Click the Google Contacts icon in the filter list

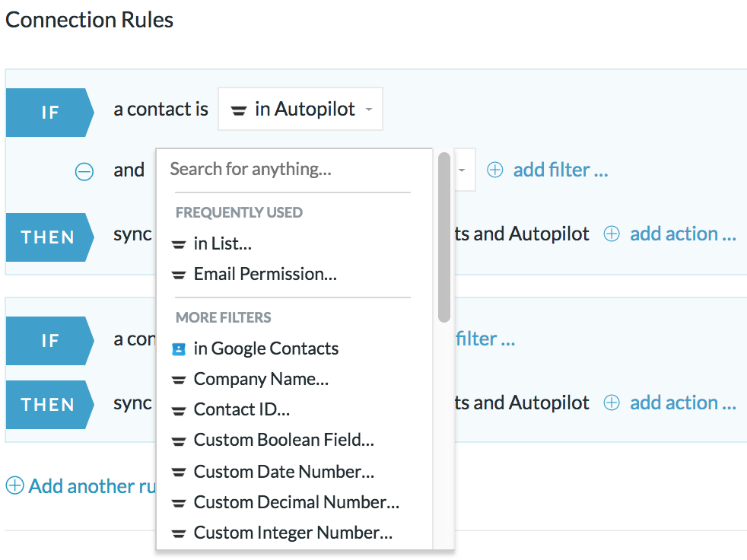coord(179,349)
